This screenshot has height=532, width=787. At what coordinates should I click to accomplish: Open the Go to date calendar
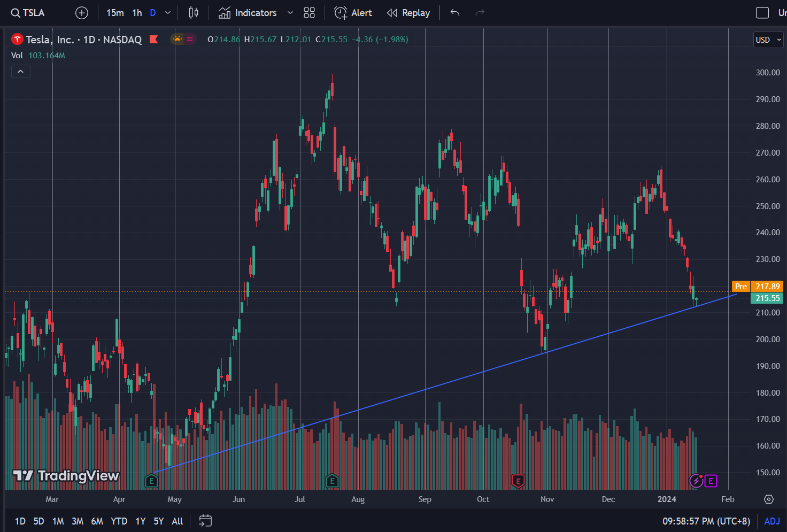[205, 521]
